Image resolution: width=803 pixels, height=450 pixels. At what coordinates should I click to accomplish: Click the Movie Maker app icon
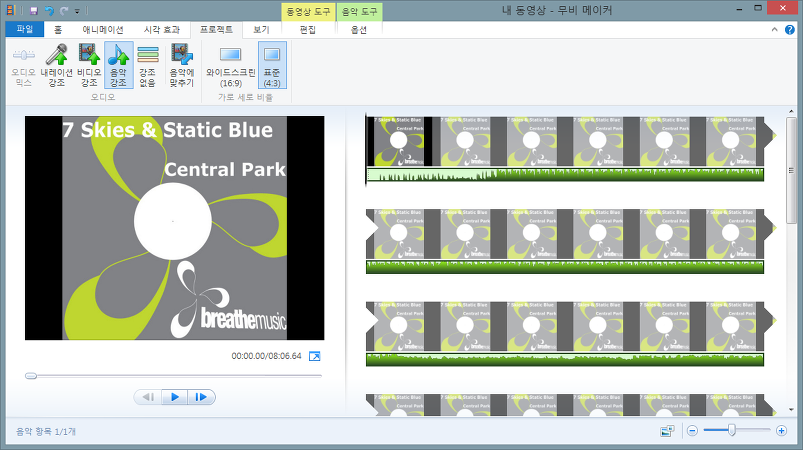pos(11,10)
